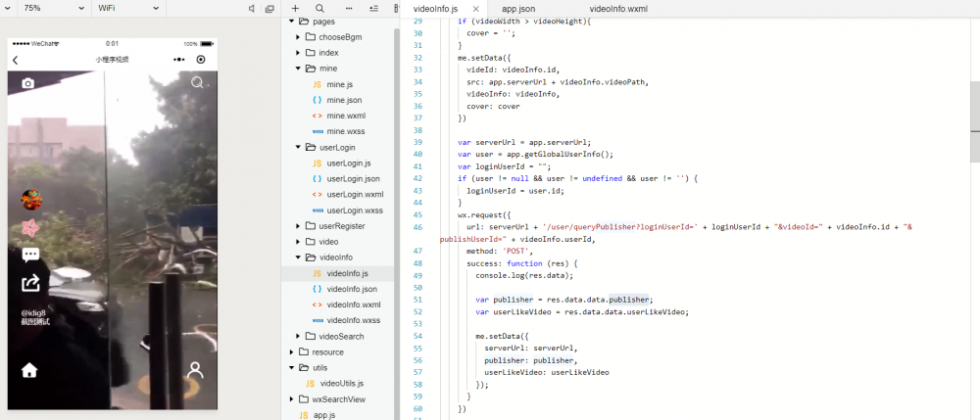Expand the resource folder
This screenshot has width=980, height=420.
[x=292, y=352]
